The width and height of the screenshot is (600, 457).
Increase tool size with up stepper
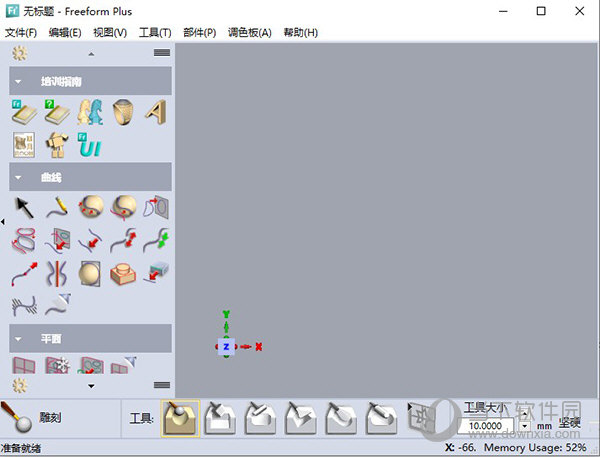pyautogui.click(x=525, y=414)
